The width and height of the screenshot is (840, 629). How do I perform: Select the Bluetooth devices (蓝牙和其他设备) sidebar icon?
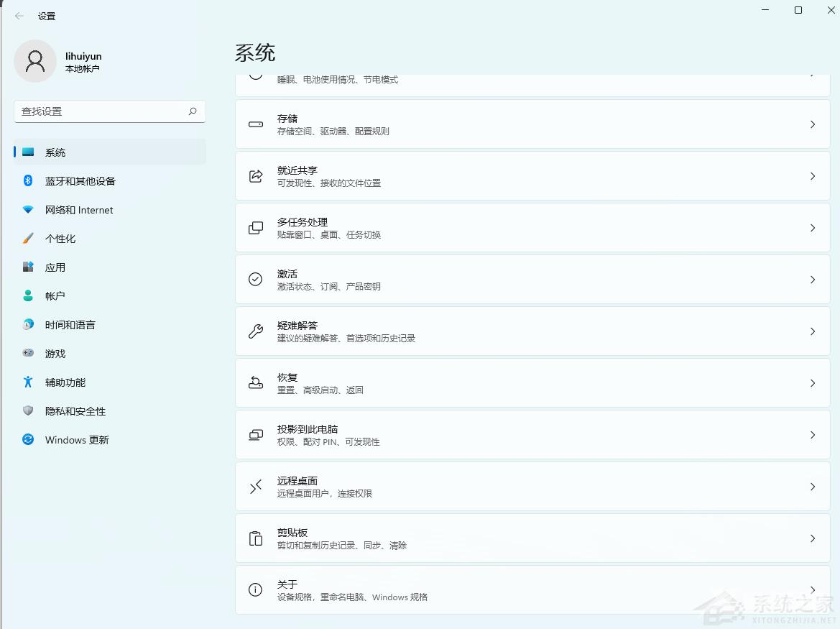click(27, 180)
